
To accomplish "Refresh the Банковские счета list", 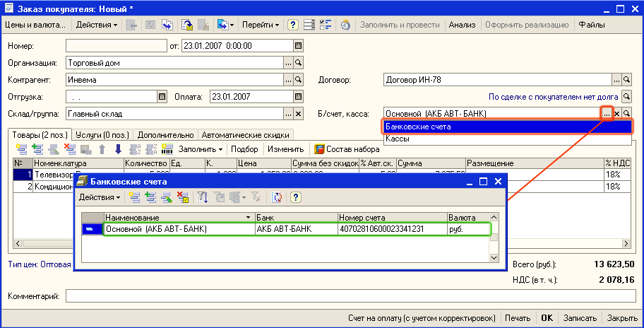I will (277, 197).
